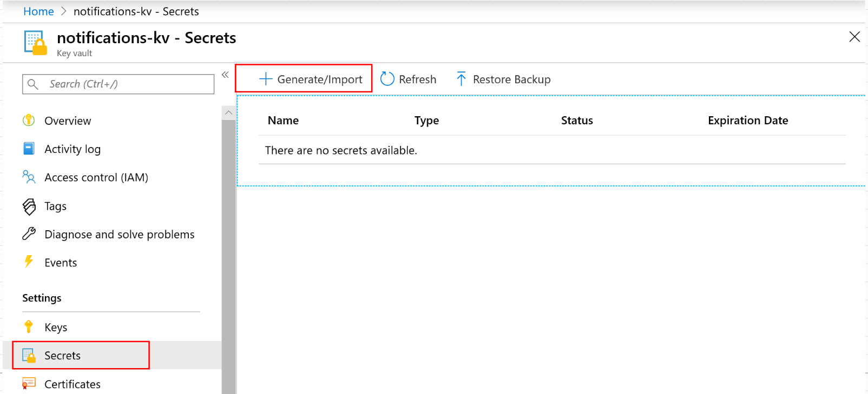Viewport: 868px width, 394px height.
Task: Click the Home breadcrumb link
Action: pyautogui.click(x=38, y=11)
